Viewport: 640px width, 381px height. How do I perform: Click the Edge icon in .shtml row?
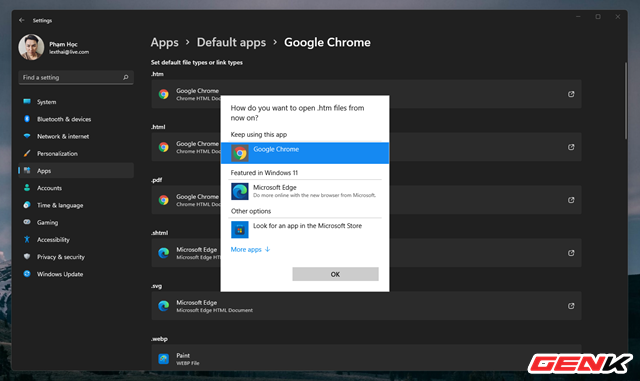point(164,253)
